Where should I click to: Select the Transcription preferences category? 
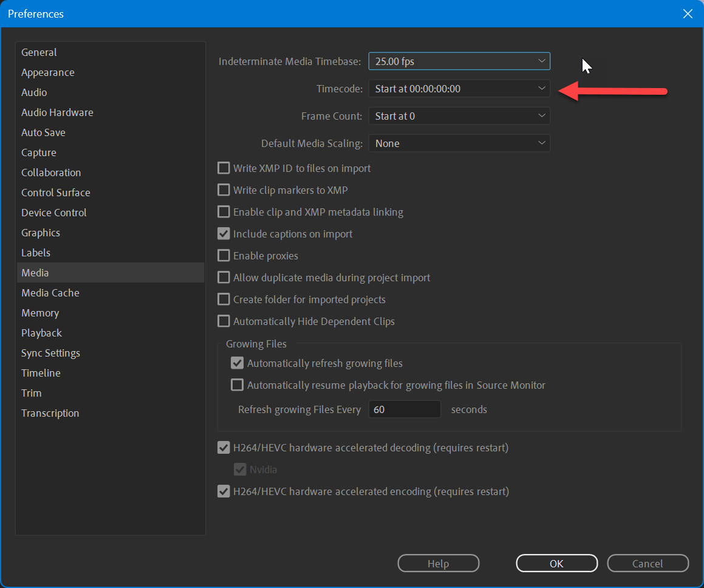click(50, 412)
